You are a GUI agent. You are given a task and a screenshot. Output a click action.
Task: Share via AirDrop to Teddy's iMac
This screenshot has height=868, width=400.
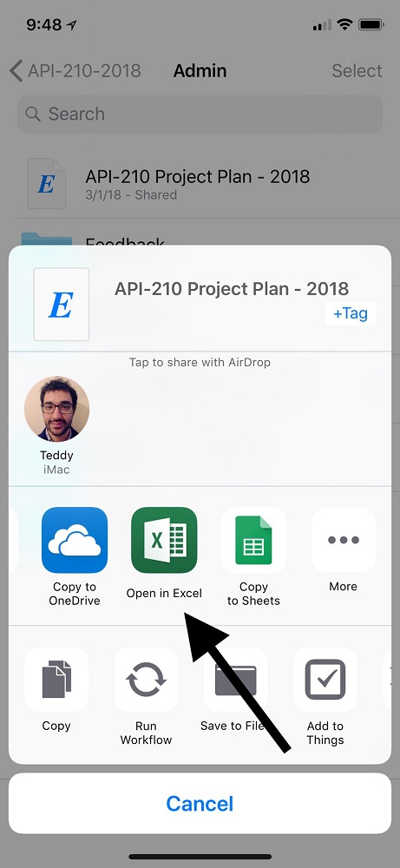point(56,409)
